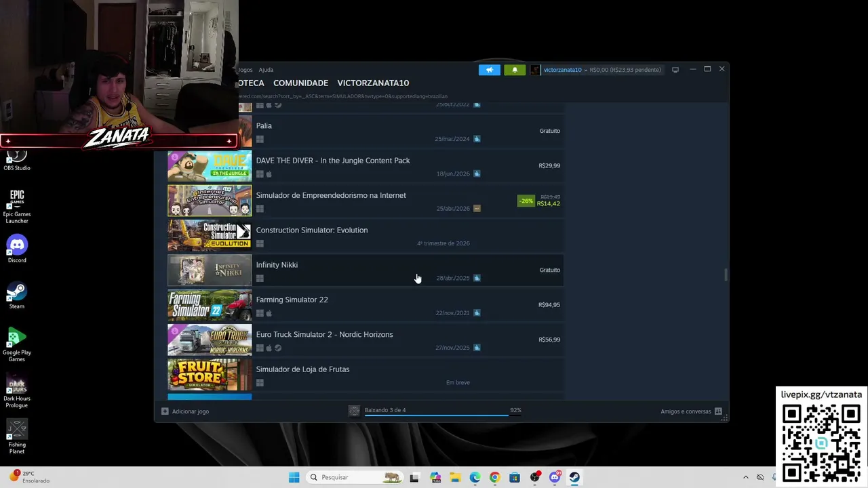Switch to Discord in the taskbar
The width and height of the screenshot is (868, 488).
tap(555, 477)
